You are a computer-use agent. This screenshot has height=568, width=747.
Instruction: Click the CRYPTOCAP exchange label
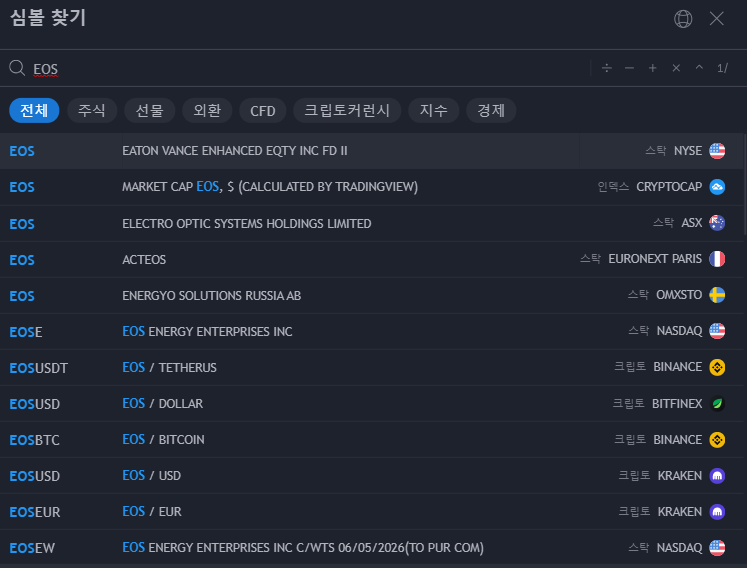669,187
